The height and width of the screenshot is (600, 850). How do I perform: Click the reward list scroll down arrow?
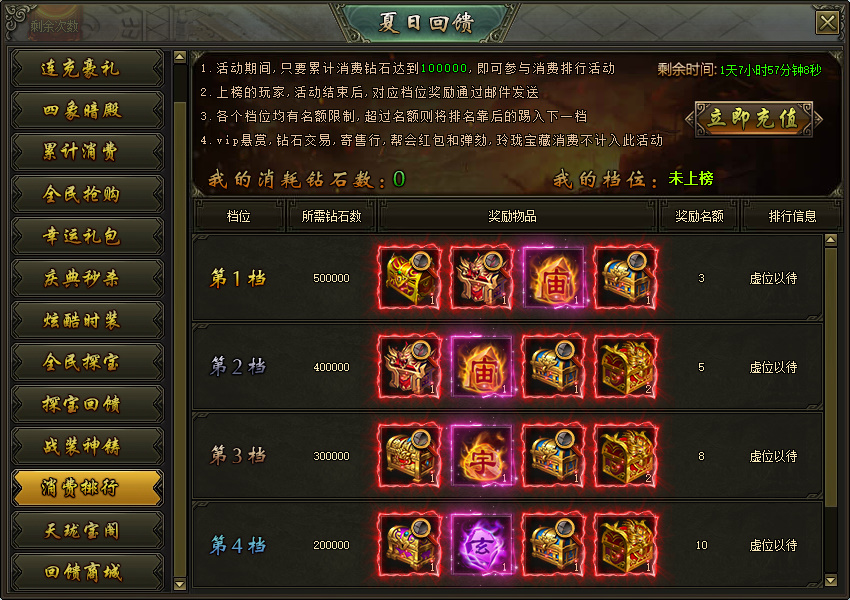pyautogui.click(x=830, y=580)
